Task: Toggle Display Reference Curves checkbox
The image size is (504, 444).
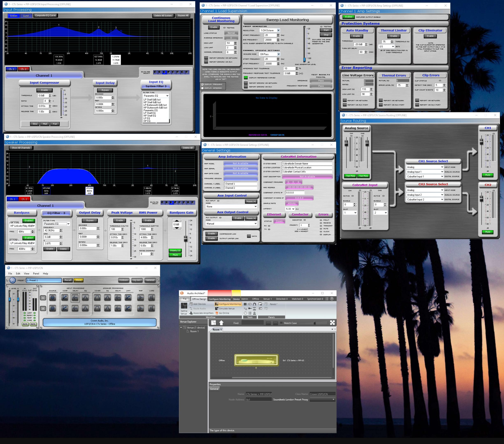Action: [246, 78]
